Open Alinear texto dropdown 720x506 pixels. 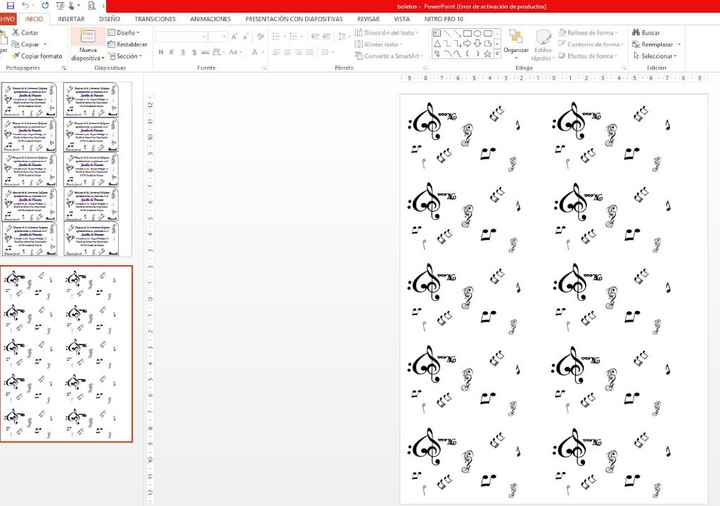pyautogui.click(x=379, y=45)
